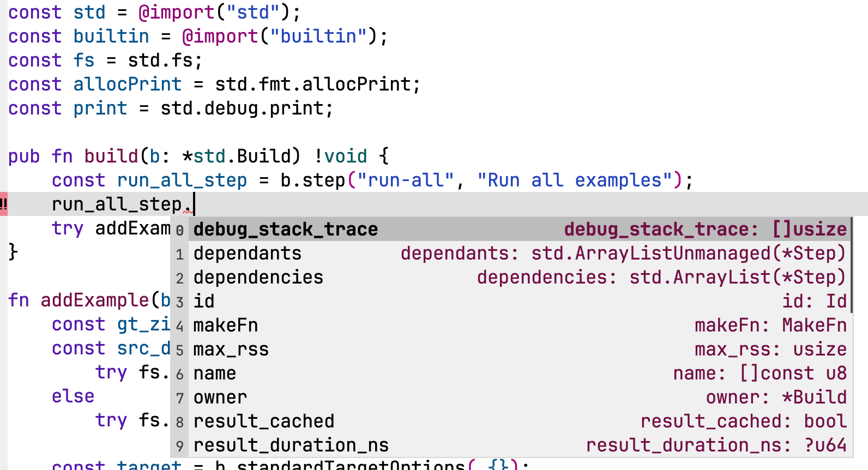Click the completion popup scrollbar
The width and height of the screenshot is (868, 470).
coord(851,265)
